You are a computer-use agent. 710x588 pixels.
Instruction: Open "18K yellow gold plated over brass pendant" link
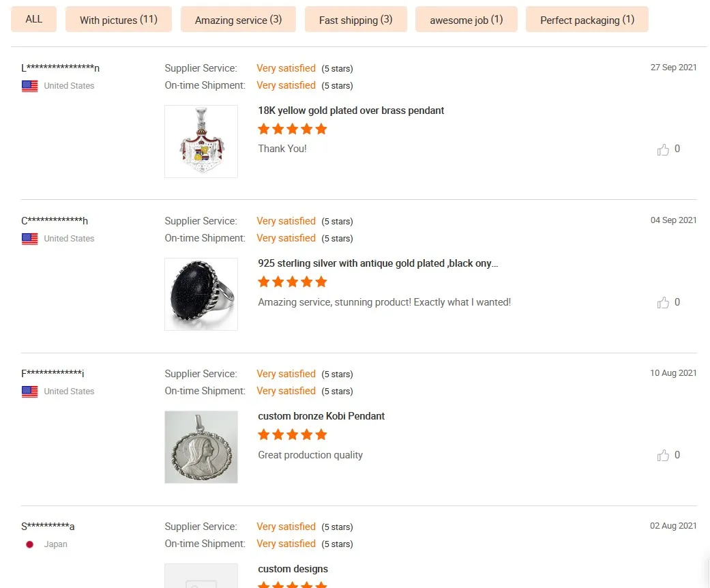coord(351,111)
